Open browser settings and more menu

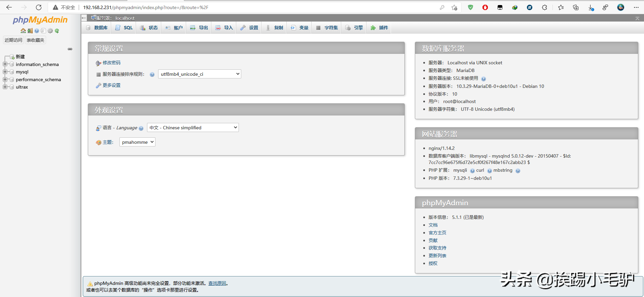636,7
